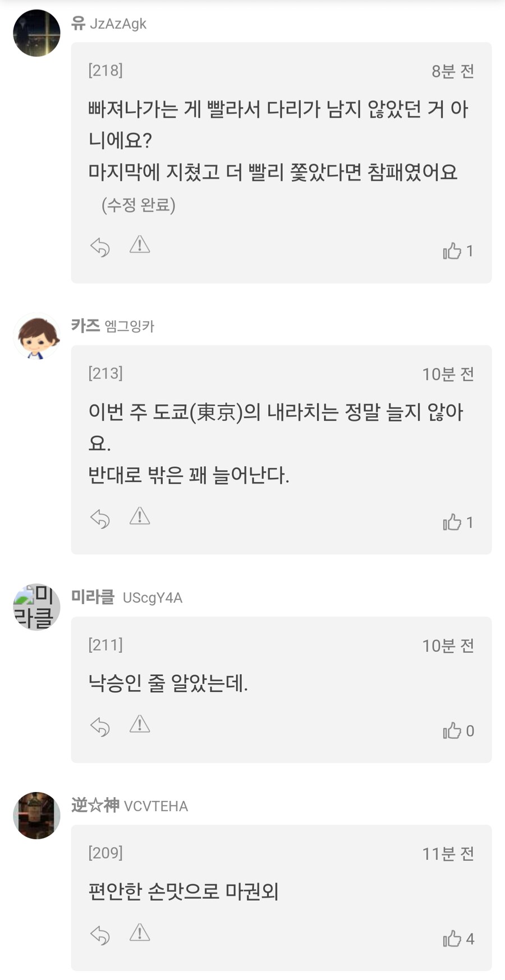Image resolution: width=505 pixels, height=980 pixels.
Task: Reply to comment number 209
Action: click(x=100, y=935)
